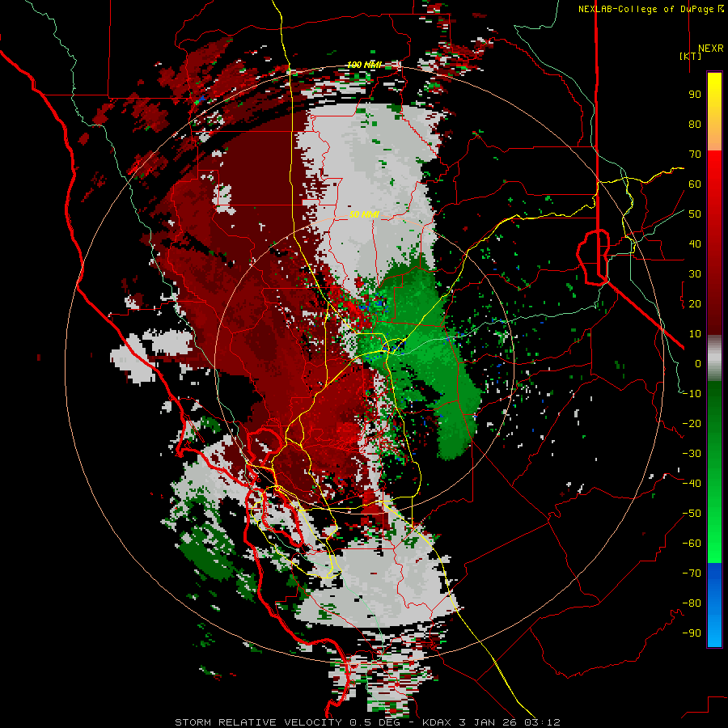728x728 pixels.
Task: Select the -90 value on velocity scale
Action: click(692, 633)
